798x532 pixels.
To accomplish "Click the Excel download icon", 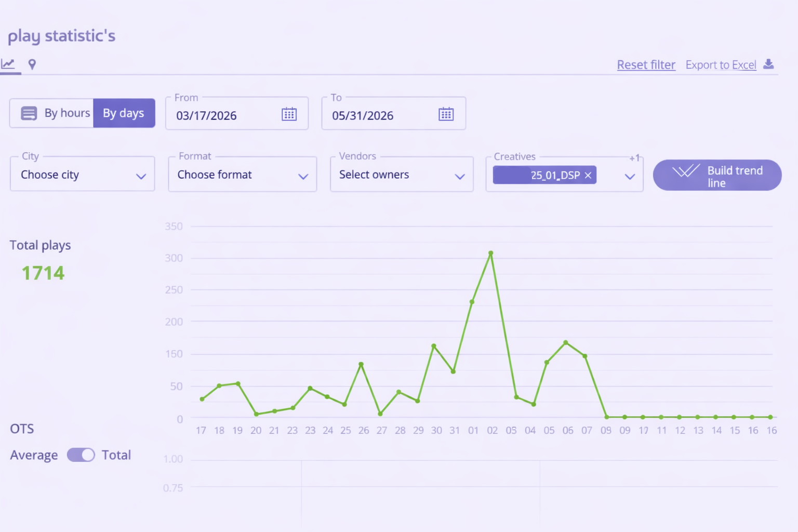I will pyautogui.click(x=768, y=64).
